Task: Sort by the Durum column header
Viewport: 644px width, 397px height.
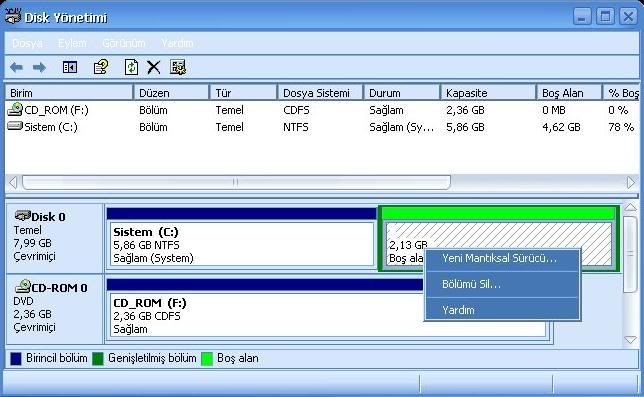Action: (401, 93)
